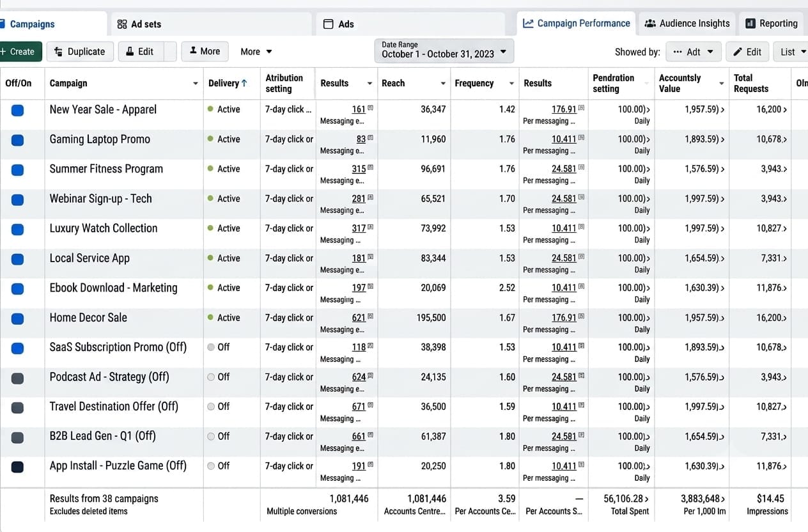Click frequency value 2.52

coord(507,288)
